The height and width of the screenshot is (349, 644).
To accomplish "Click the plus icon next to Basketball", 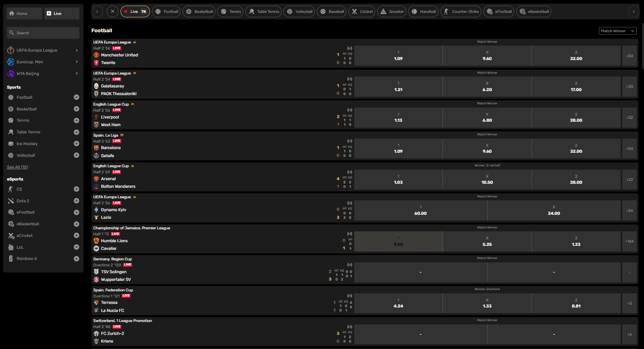I will coord(77,109).
